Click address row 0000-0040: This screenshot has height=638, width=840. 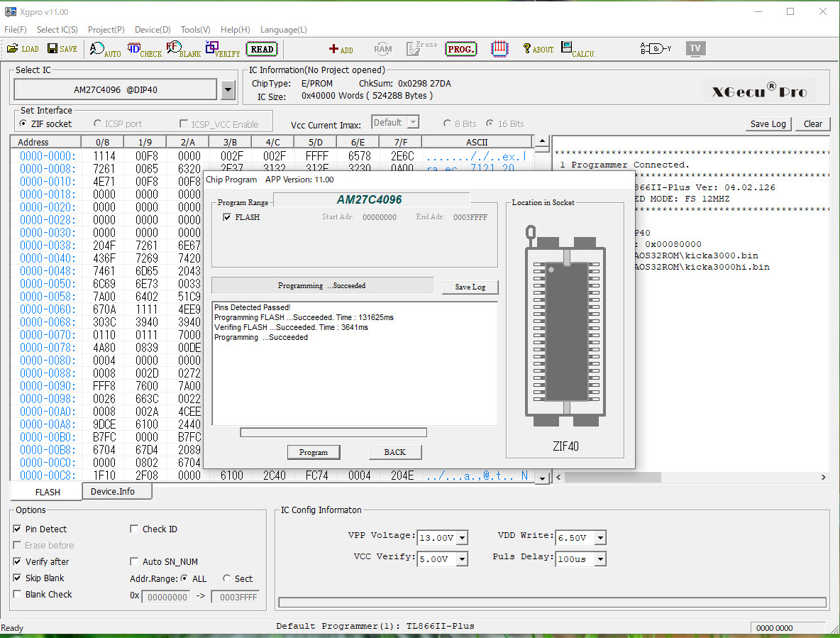pos(47,258)
